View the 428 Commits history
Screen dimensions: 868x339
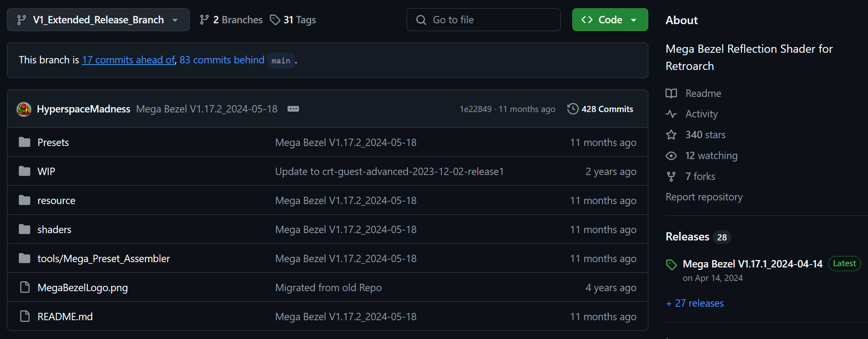point(600,109)
